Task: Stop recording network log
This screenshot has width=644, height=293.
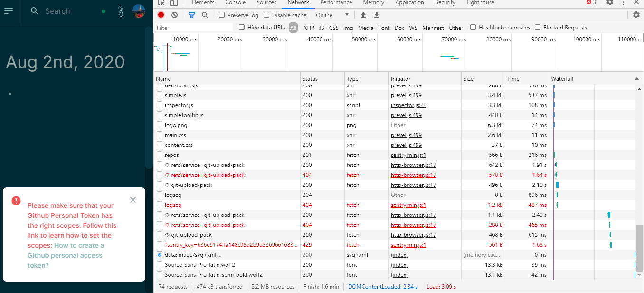Action: pyautogui.click(x=161, y=15)
